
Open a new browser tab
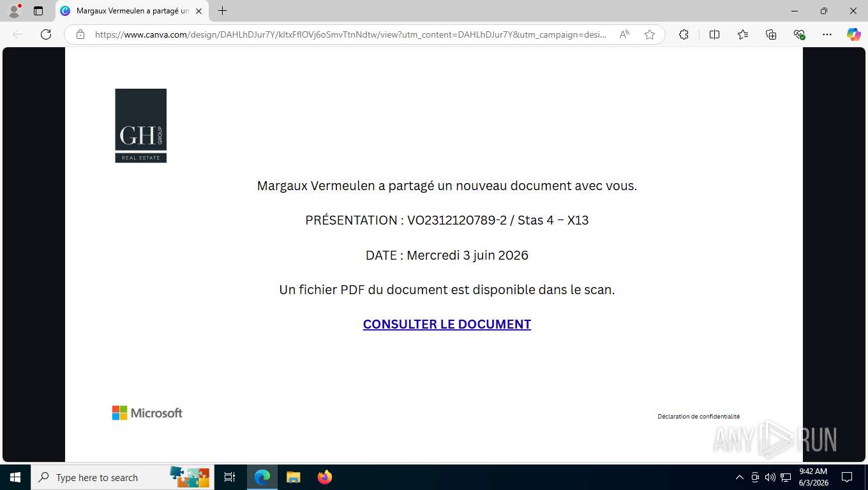[222, 11]
